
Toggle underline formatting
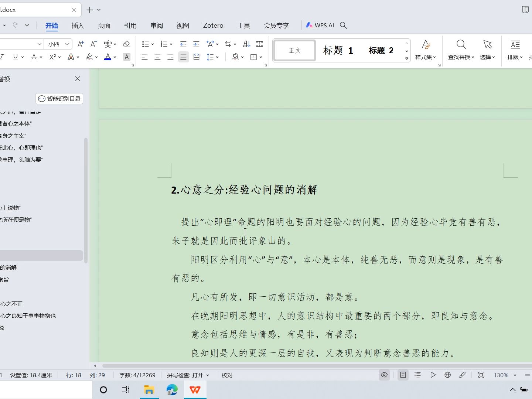(x=15, y=57)
